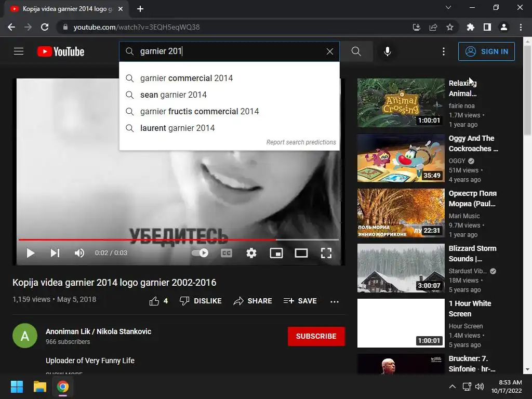Report search predictions

301,142
